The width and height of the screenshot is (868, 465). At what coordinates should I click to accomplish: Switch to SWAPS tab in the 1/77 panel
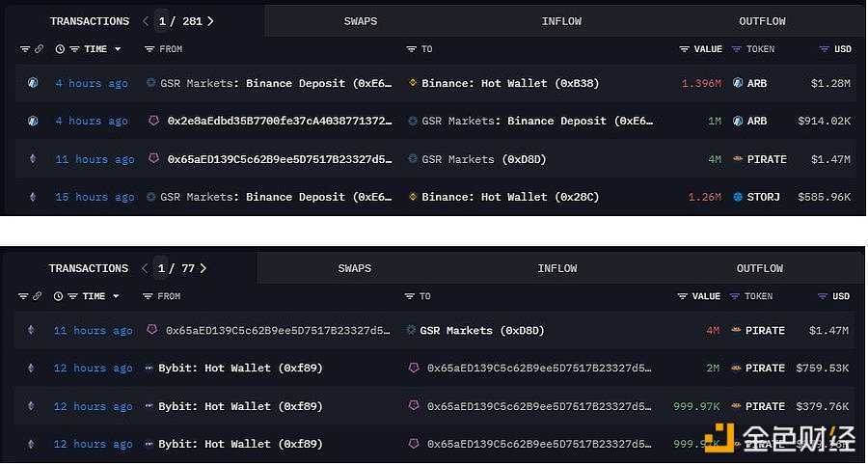point(354,268)
